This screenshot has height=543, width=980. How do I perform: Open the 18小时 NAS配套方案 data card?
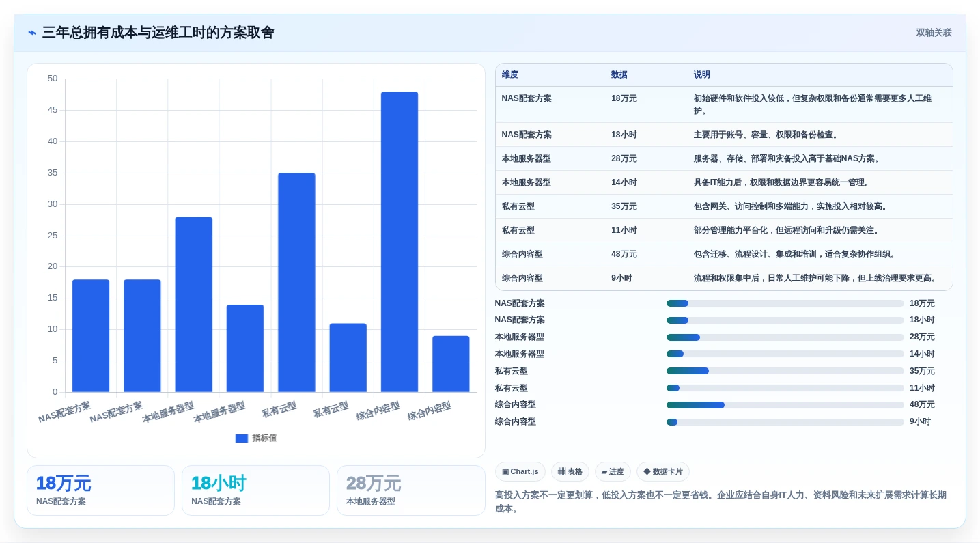(x=255, y=490)
